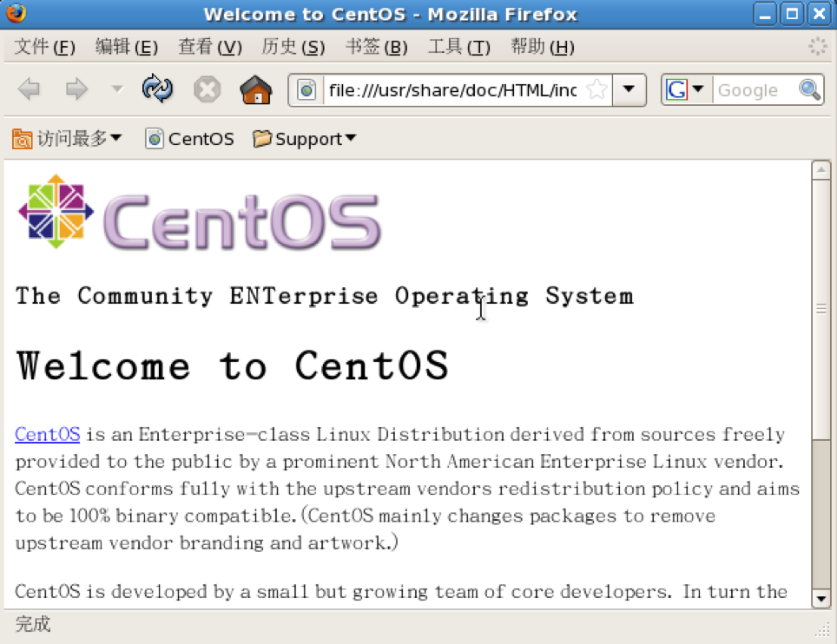Image resolution: width=837 pixels, height=644 pixels.
Task: Open the 历史 (S) menu
Action: (293, 47)
